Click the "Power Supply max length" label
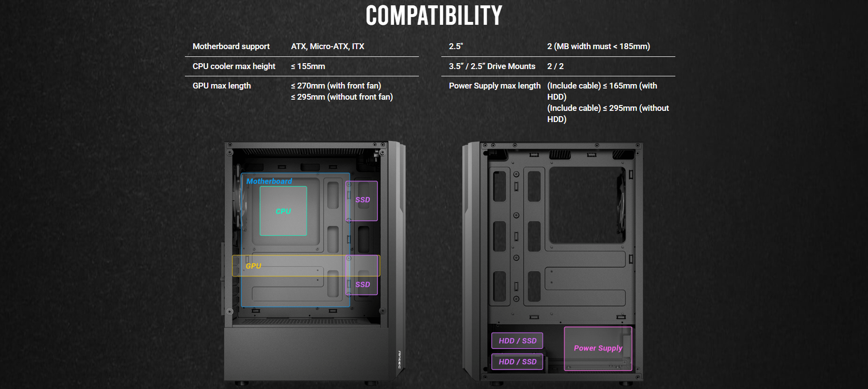 click(494, 86)
